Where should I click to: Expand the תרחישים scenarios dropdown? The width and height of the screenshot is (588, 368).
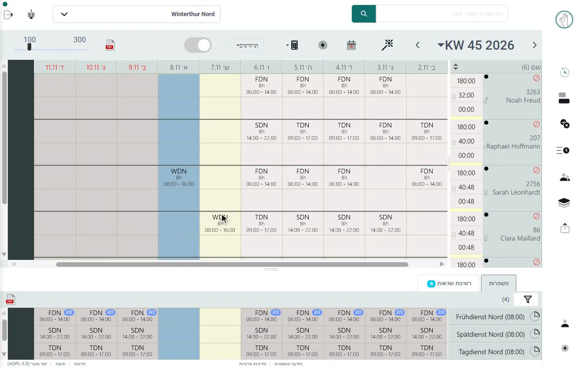[247, 46]
